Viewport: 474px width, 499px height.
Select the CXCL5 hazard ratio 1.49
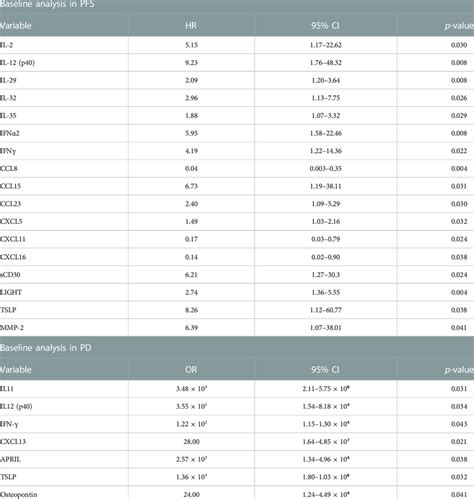click(191, 222)
